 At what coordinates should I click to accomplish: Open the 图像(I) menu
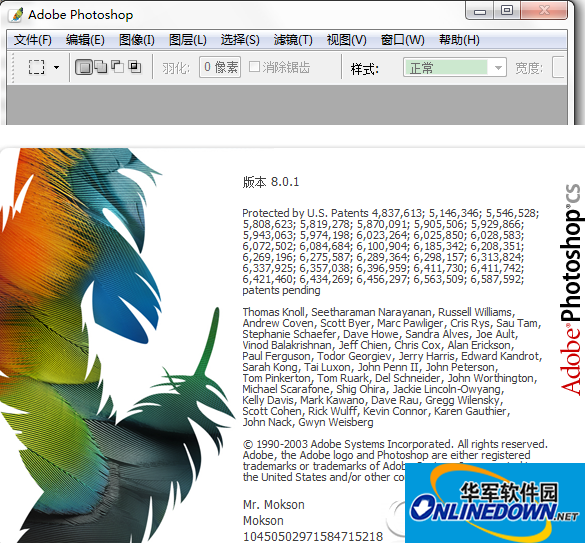137,40
